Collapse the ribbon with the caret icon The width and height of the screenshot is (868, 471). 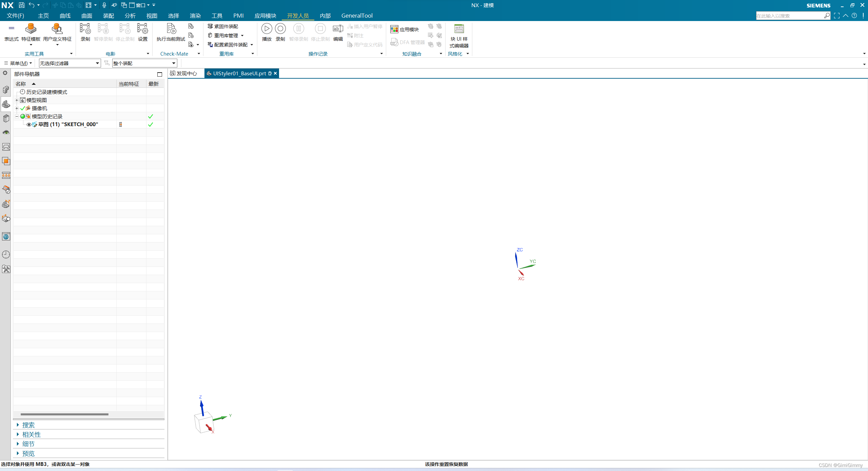[846, 16]
